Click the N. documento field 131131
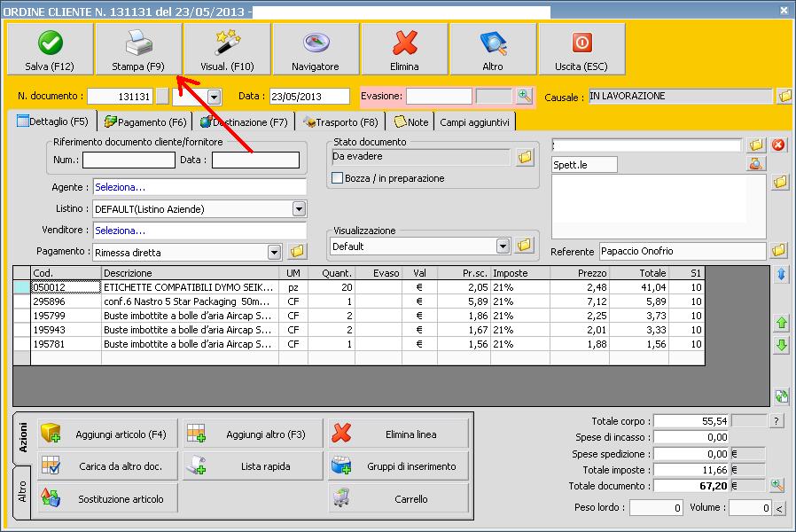The image size is (796, 532). (x=120, y=97)
